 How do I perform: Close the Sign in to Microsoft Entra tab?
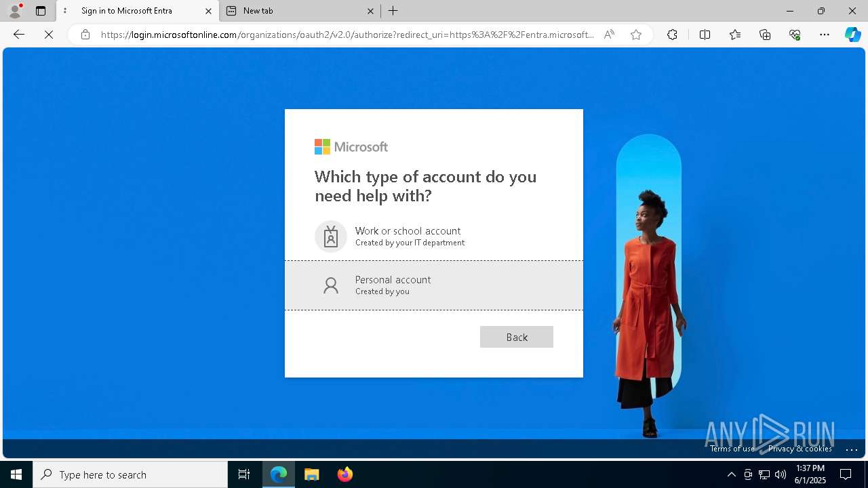(x=208, y=11)
